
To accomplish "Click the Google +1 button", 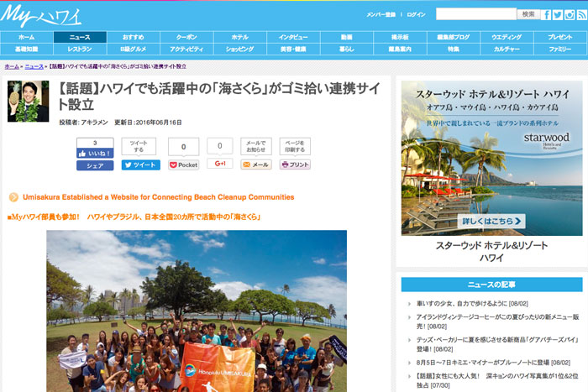I will point(219,164).
